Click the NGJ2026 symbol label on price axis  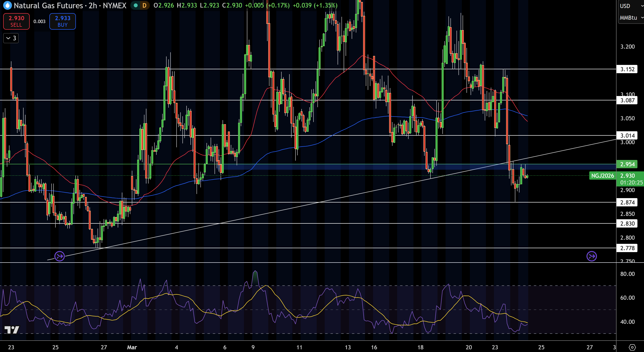[x=602, y=176]
